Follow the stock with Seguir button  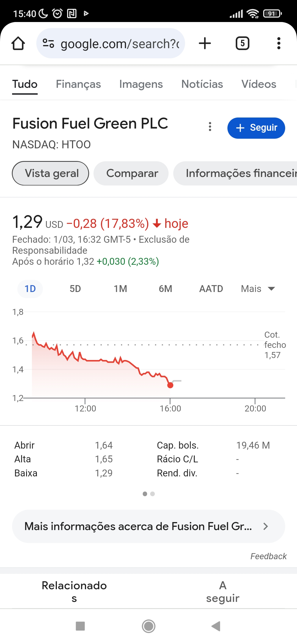pos(256,128)
